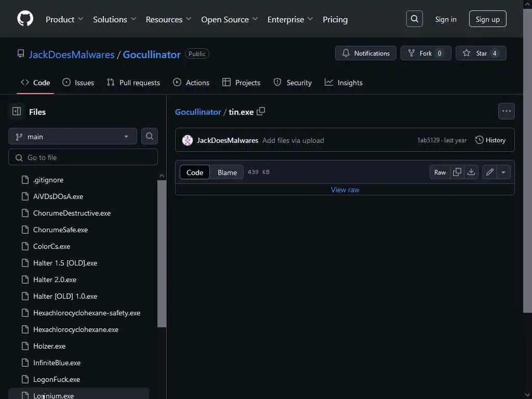Expand the Resources menu

(x=169, y=19)
